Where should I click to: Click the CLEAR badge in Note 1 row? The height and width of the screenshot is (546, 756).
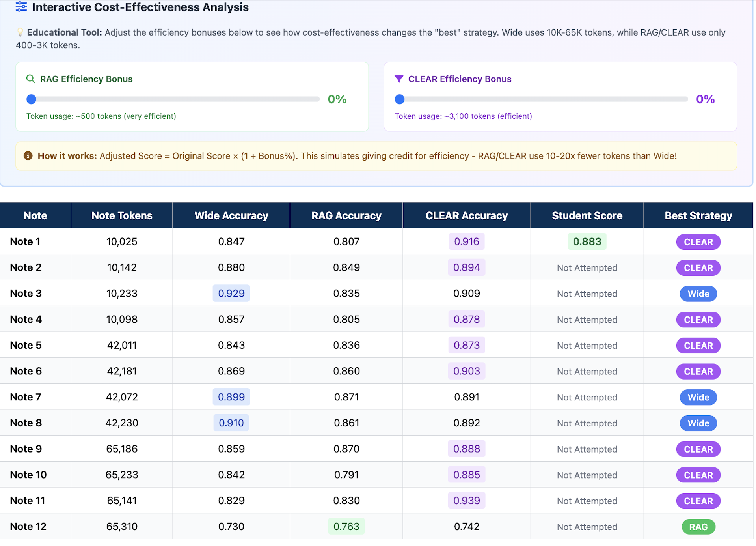tap(698, 242)
